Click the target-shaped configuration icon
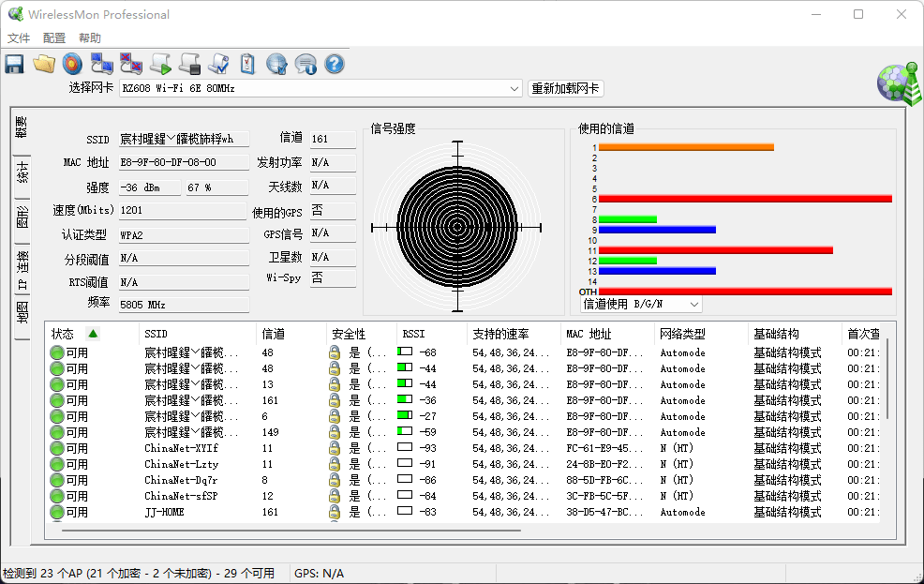 click(71, 64)
